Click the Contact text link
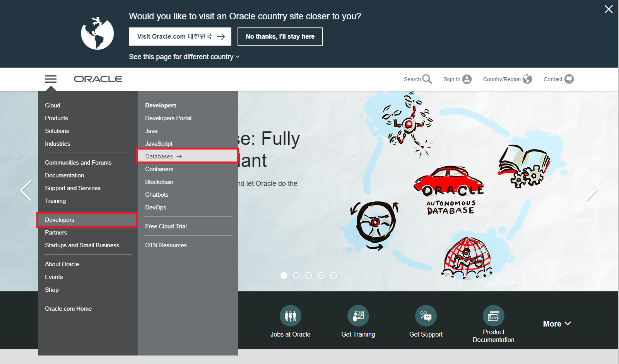 (553, 79)
